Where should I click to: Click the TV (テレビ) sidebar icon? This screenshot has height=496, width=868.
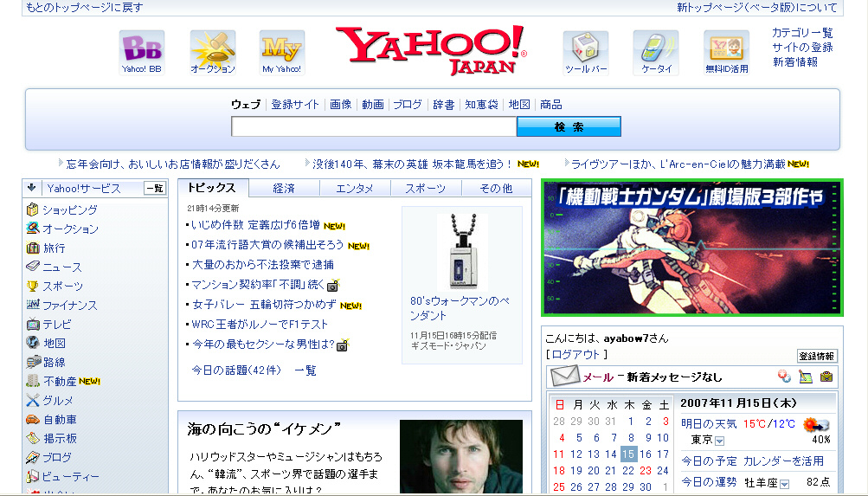pos(33,325)
